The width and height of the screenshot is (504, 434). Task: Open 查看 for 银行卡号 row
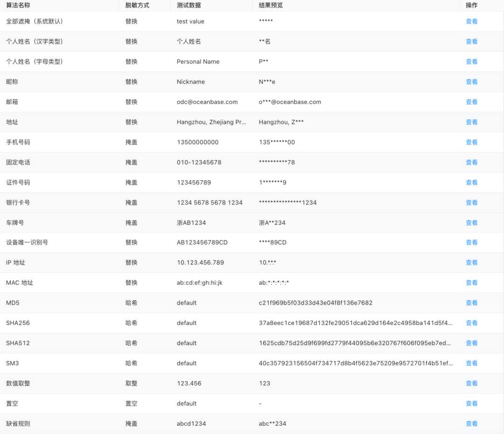pyautogui.click(x=471, y=202)
